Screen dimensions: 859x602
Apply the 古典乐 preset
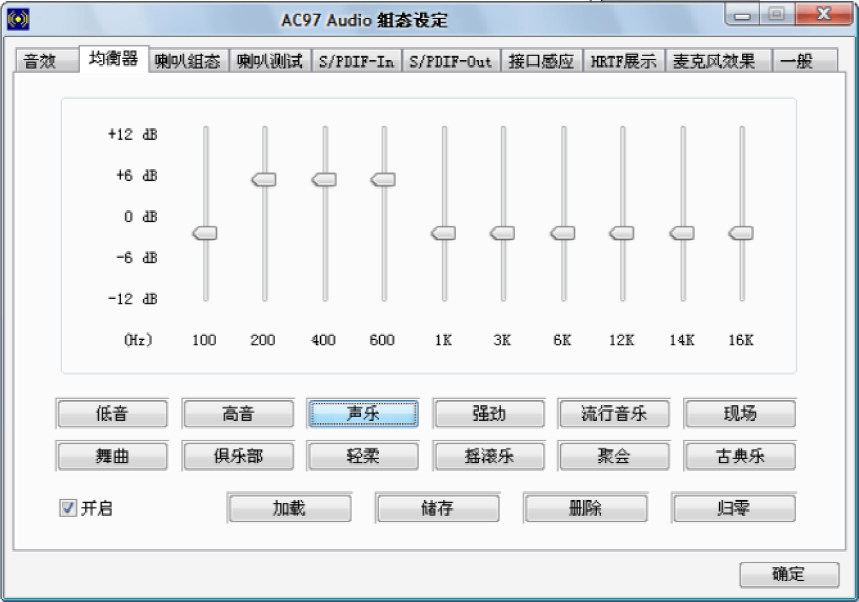(x=740, y=456)
